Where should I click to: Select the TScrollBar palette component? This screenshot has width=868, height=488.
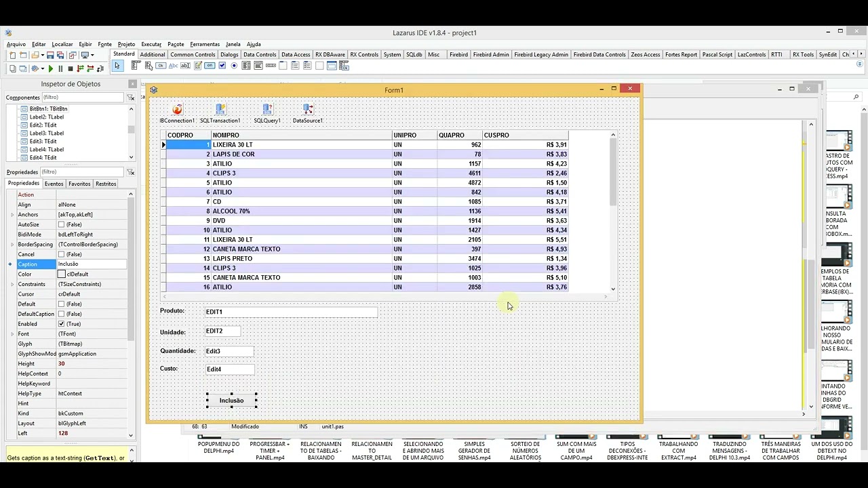pos(271,66)
